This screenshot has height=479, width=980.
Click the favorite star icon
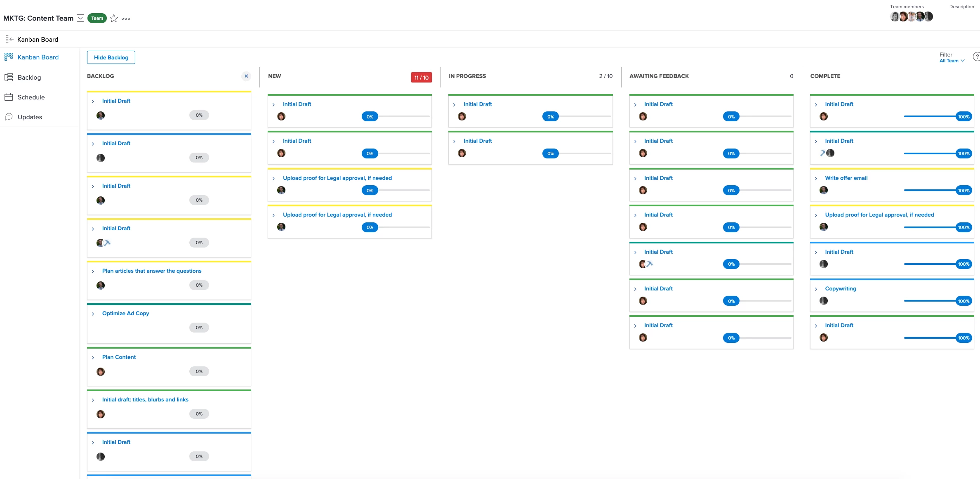(x=114, y=19)
